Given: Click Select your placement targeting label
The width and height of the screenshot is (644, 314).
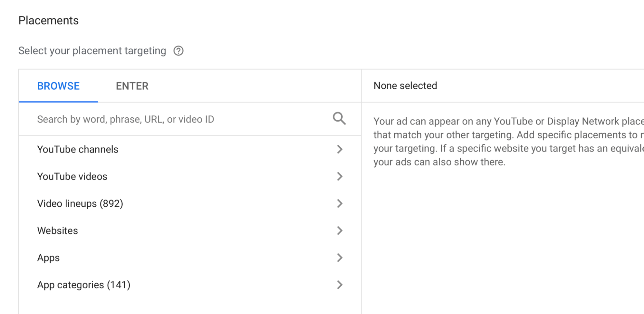Looking at the screenshot, I should coord(93,51).
